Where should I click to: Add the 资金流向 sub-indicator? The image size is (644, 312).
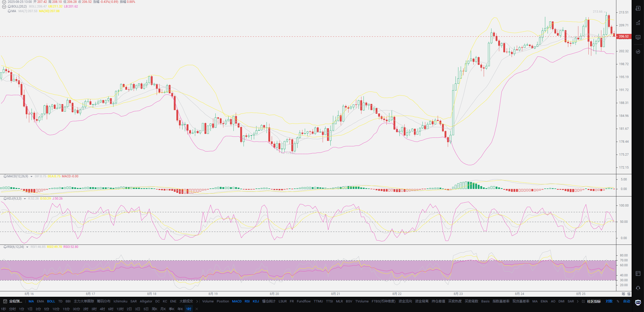click(405, 301)
